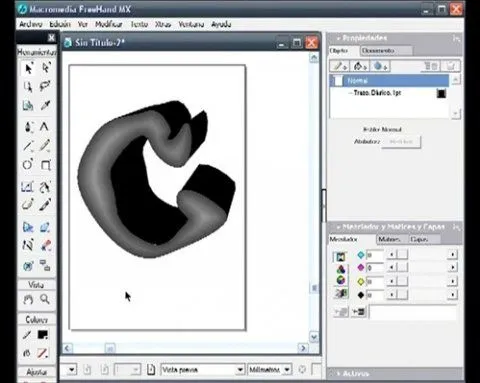The height and width of the screenshot is (383, 480).
Task: Select the Eyedropper tool
Action: (x=45, y=105)
